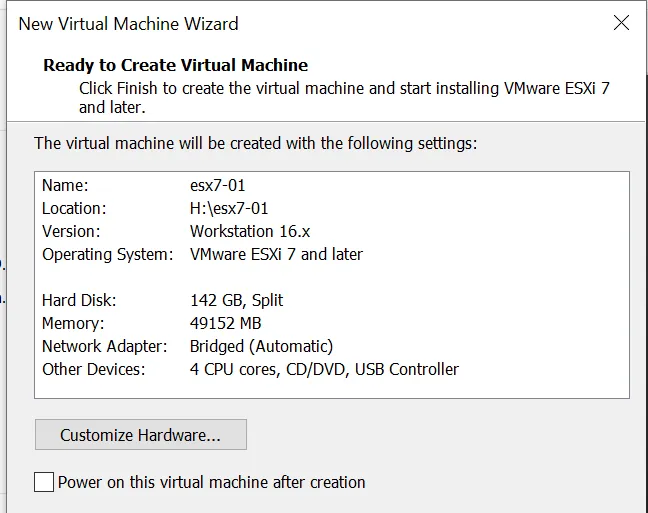Click the 'Ready to Create Virtual Machine' heading
The image size is (648, 513).
click(176, 65)
